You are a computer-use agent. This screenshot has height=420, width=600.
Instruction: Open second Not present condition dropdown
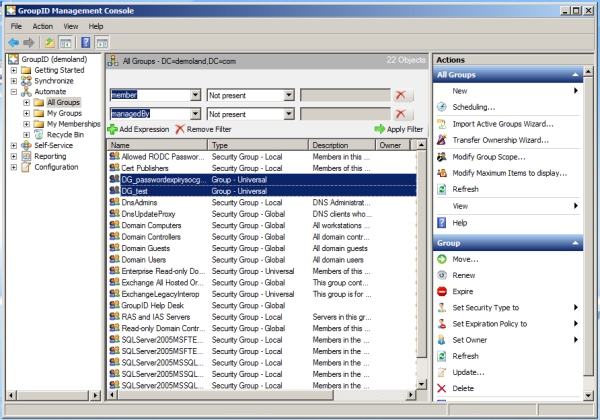289,114
